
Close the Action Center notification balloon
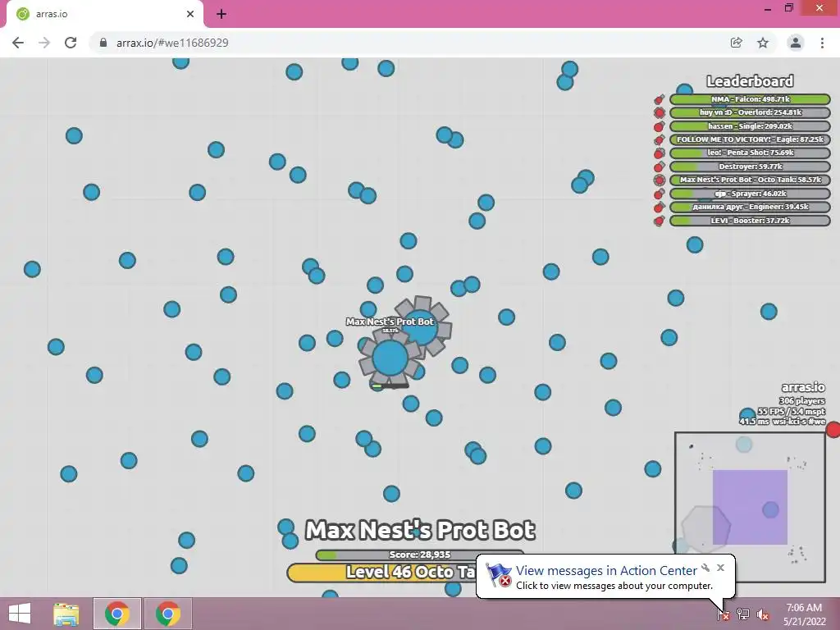coord(720,568)
